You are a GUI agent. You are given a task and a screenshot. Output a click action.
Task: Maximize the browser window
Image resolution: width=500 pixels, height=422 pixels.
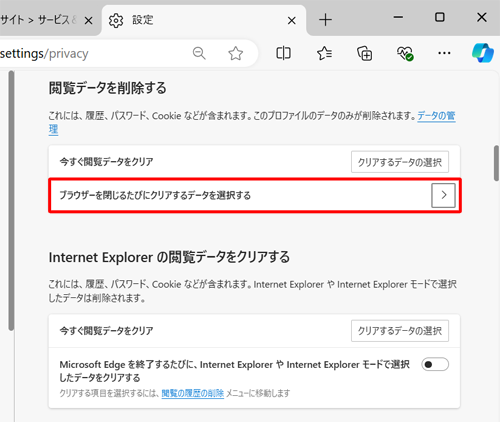(x=440, y=17)
